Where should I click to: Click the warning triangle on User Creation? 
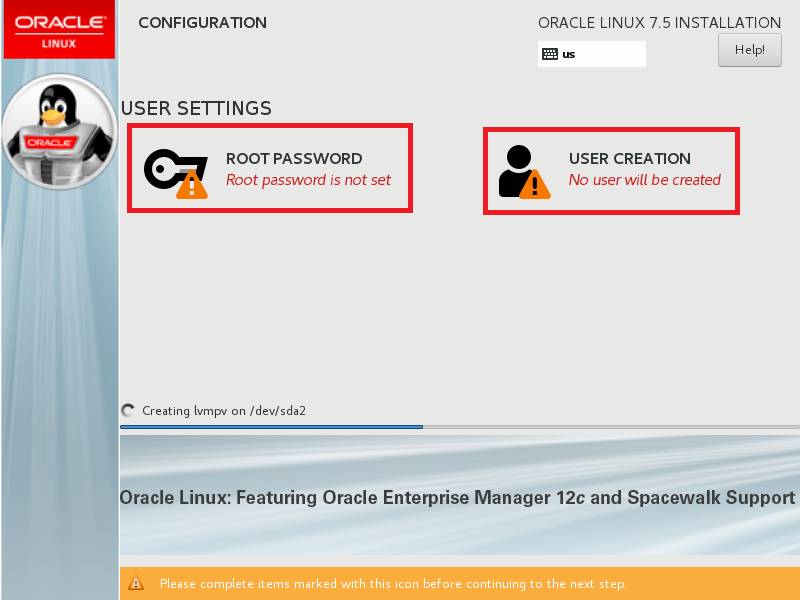[x=537, y=185]
